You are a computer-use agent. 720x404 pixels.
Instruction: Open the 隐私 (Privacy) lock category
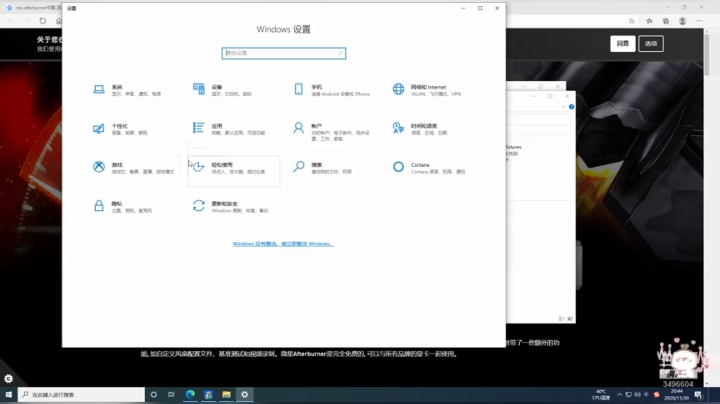124,207
